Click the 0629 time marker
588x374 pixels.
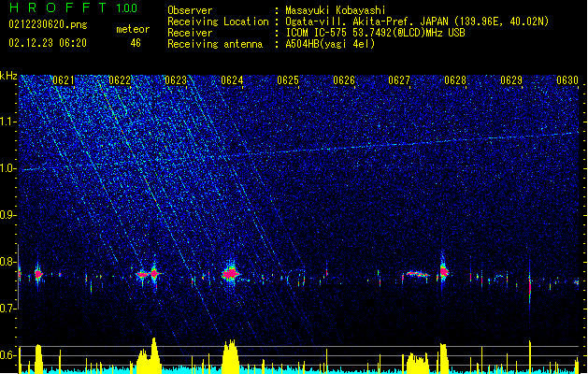click(511, 80)
